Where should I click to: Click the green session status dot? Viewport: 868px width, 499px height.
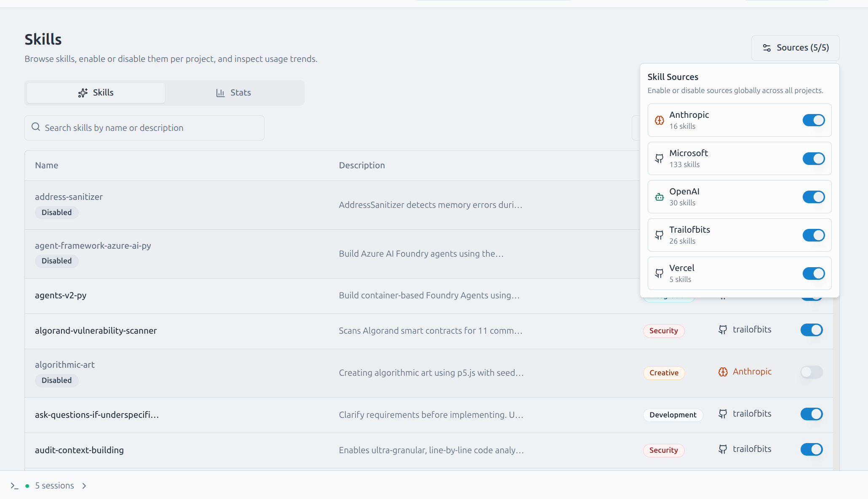pos(27,486)
